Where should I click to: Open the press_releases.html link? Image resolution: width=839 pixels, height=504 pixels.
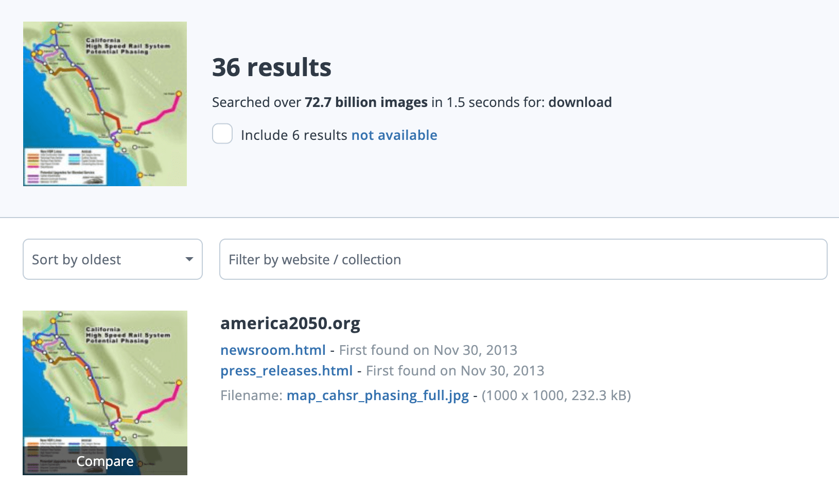point(286,370)
